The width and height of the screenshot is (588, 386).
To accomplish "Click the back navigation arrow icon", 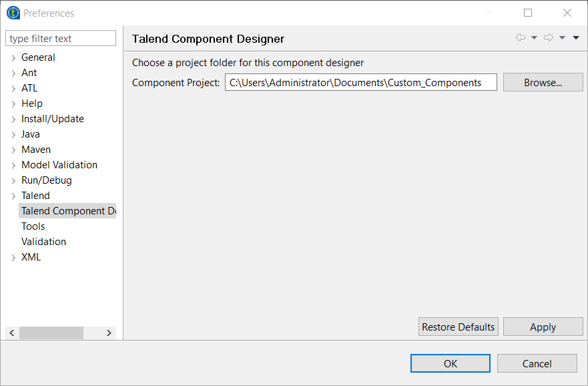I will click(x=520, y=37).
